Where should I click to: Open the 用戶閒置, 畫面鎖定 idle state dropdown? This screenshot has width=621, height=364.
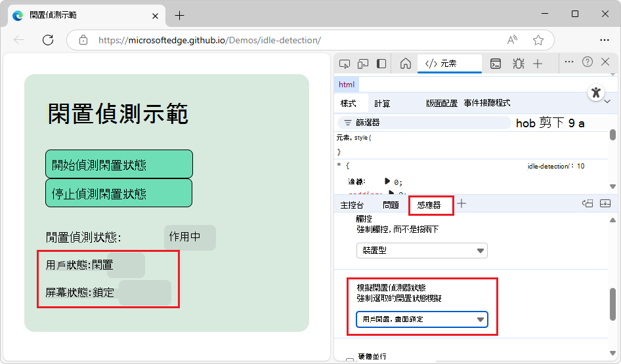(422, 319)
